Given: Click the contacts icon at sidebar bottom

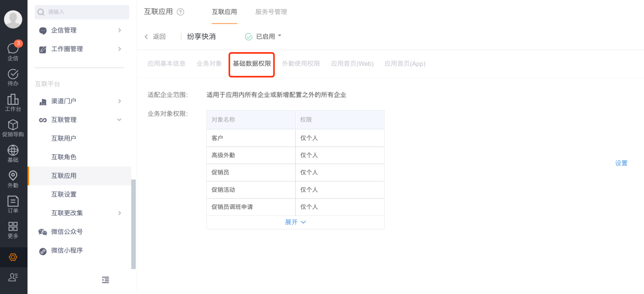Looking at the screenshot, I should (x=13, y=277).
